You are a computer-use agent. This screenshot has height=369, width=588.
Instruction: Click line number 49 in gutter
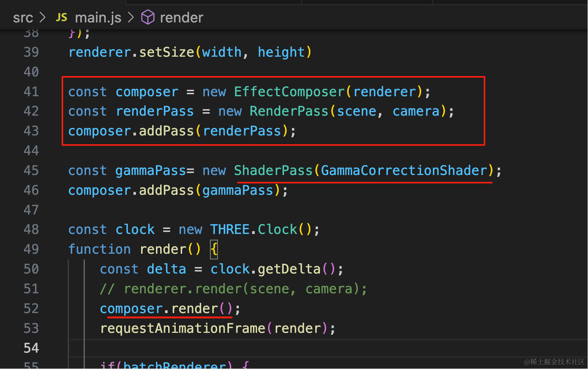tap(31, 249)
